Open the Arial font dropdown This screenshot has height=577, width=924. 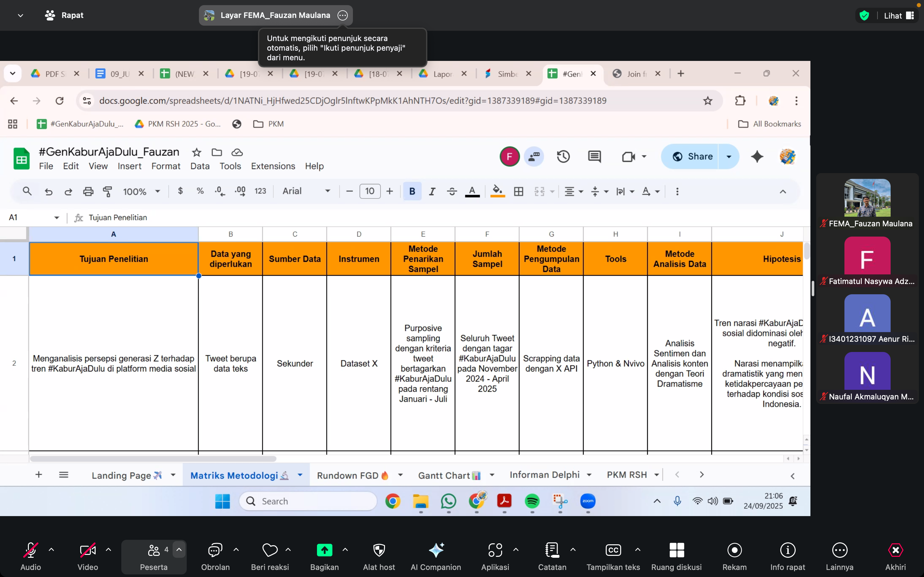306,191
